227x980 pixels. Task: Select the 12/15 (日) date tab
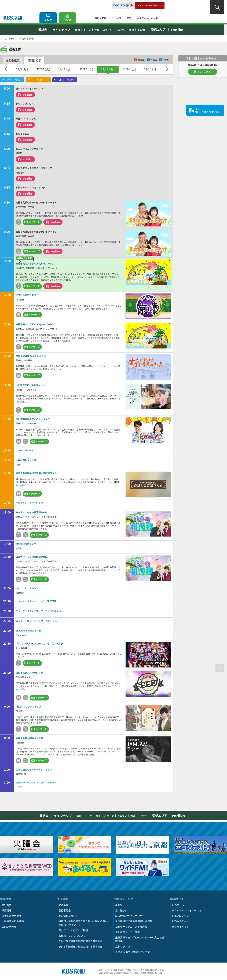pos(151,69)
